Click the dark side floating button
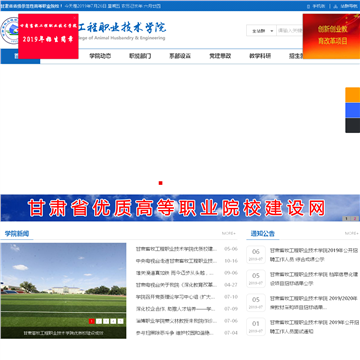Viewport: 360px width, 360px height. click(x=353, y=125)
